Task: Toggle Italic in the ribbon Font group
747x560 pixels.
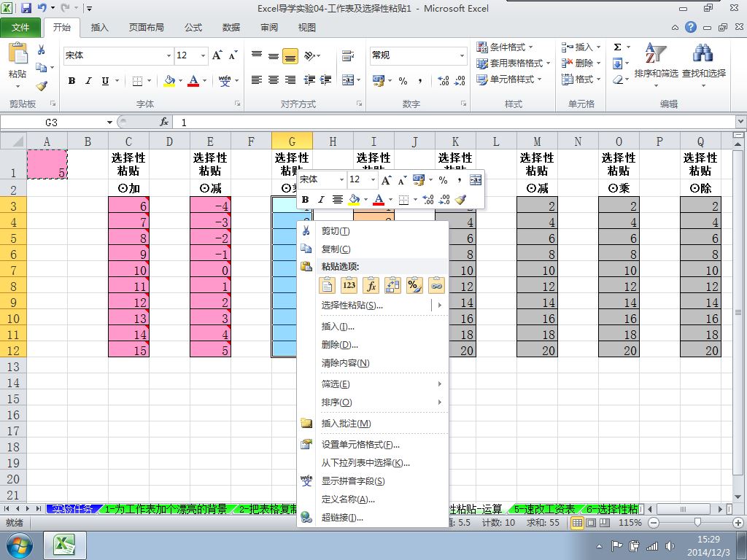Action: (x=88, y=81)
